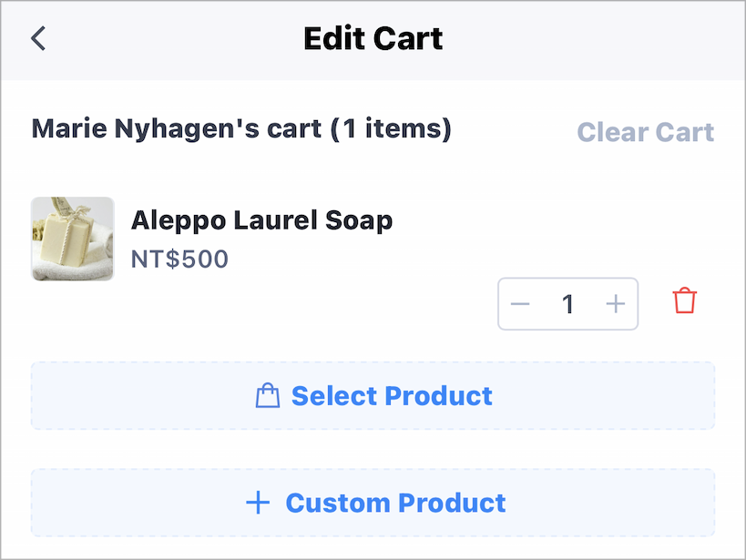Open the Aleppo Laurel Soap thumbnail image

[73, 239]
